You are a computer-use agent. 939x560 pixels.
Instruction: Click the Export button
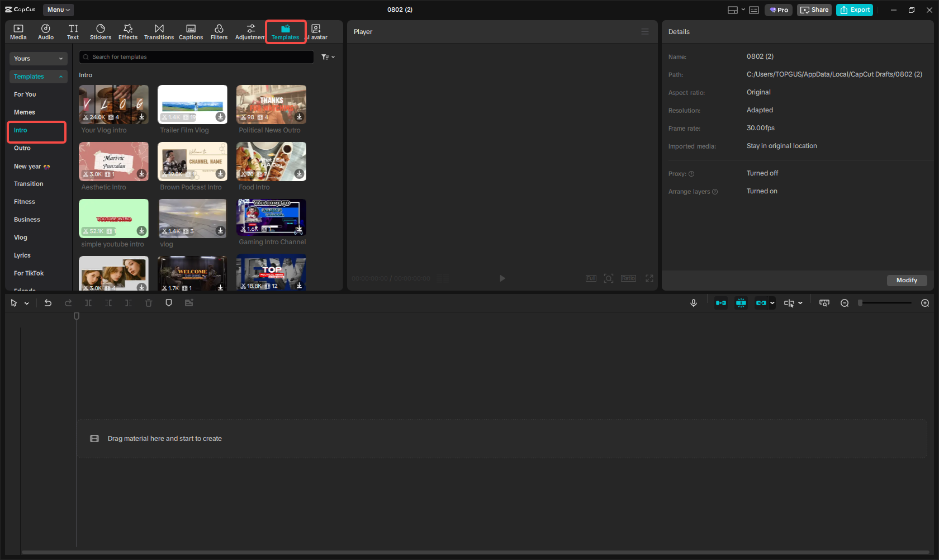coord(854,10)
